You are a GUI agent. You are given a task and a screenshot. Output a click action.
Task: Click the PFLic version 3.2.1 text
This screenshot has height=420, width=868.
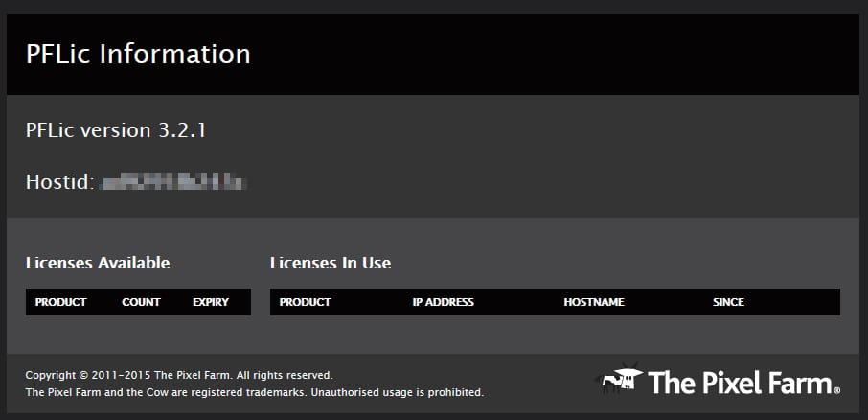(x=116, y=129)
